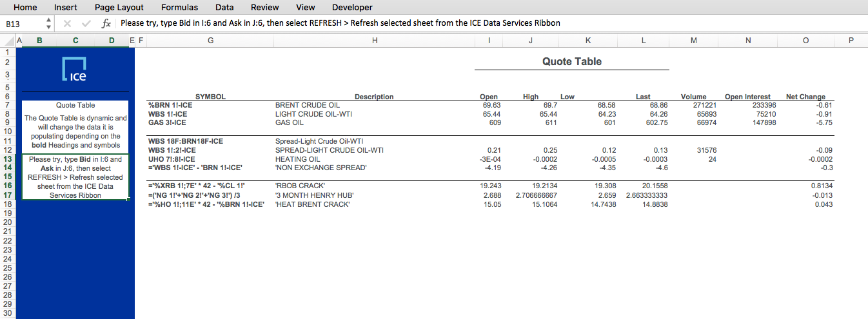
Task: Select the HEATING OIL description cell
Action: point(297,159)
